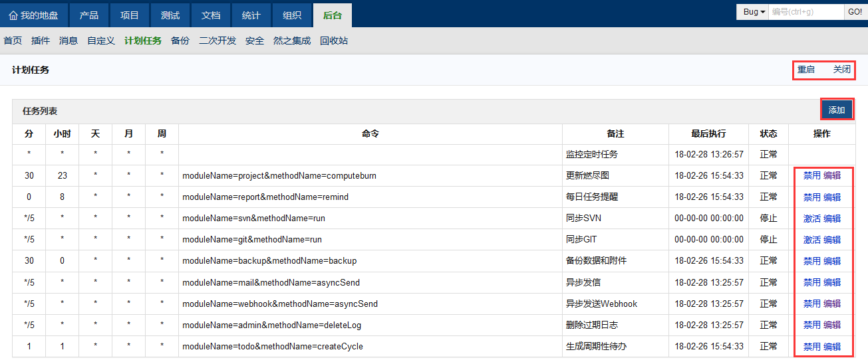Switch to 项目 tab
This screenshot has width=868, height=362.
[x=130, y=15]
